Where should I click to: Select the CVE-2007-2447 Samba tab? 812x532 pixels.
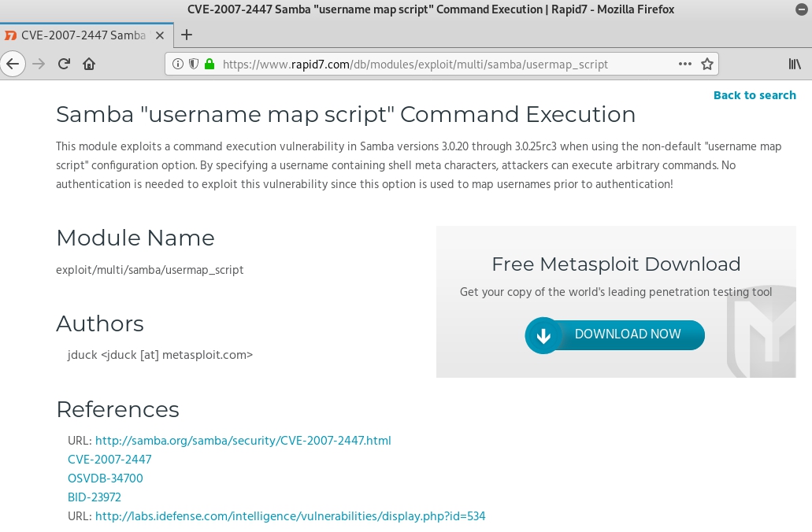tap(87, 35)
